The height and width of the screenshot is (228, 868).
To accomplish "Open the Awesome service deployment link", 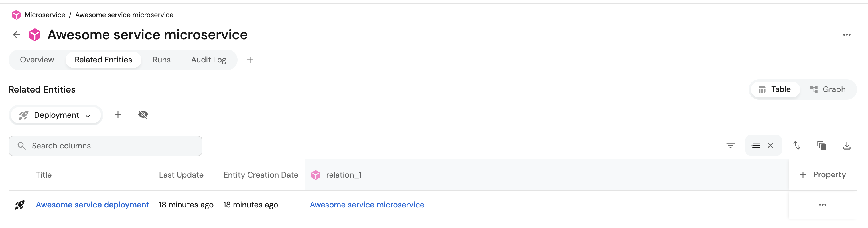I will [92, 205].
